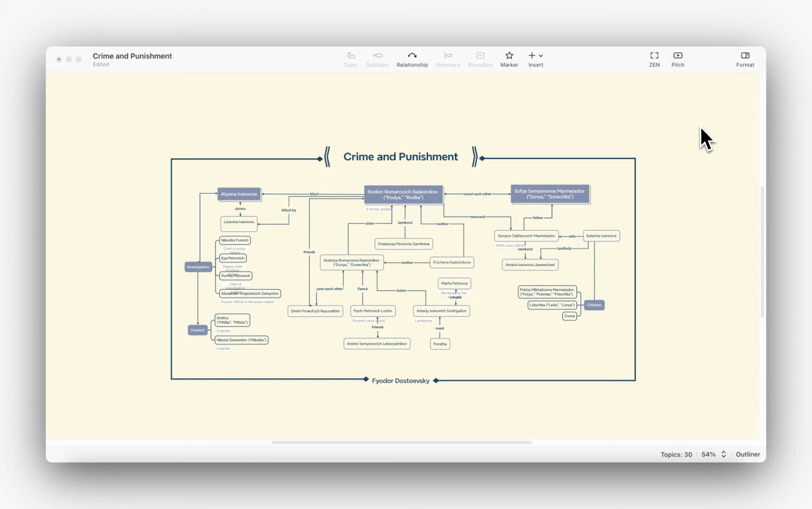This screenshot has width=812, height=509.
Task: Select the Nikolai Dementiev node
Action: point(242,340)
